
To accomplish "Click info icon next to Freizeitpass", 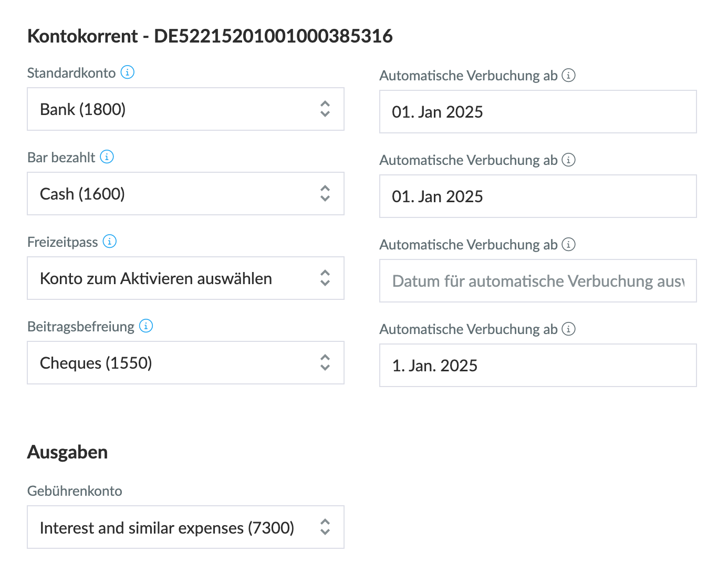I will [x=109, y=241].
